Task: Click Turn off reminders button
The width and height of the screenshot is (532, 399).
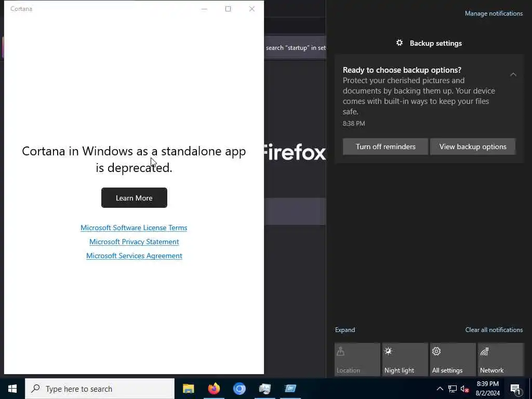Action: [385, 147]
